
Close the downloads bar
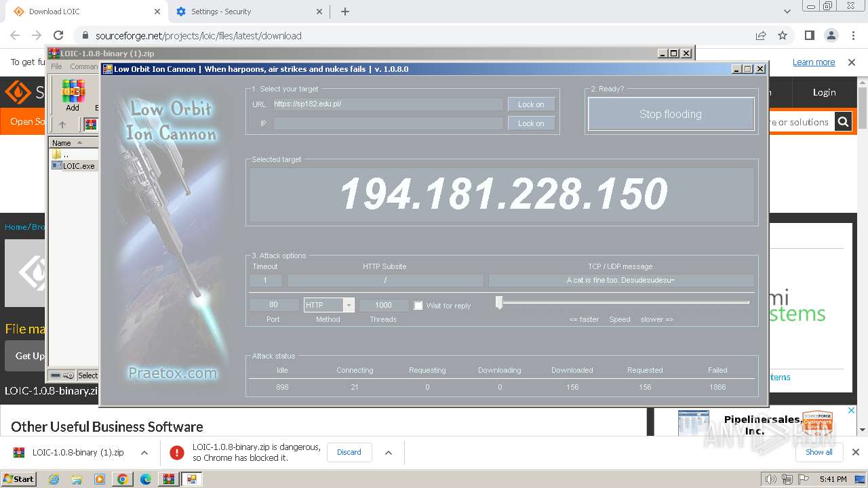tap(856, 452)
